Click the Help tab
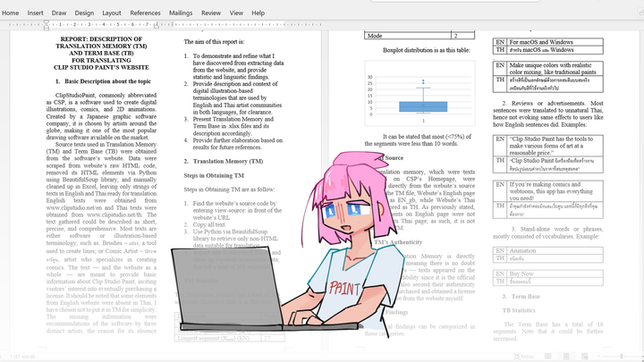 258,13
